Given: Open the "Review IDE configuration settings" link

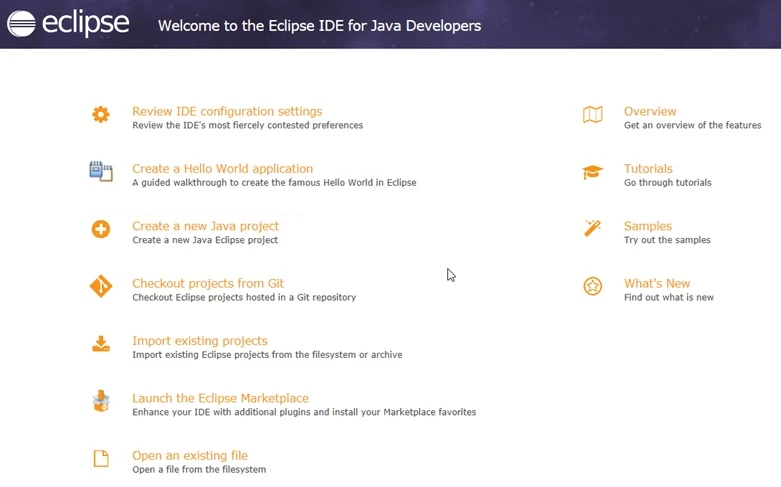Looking at the screenshot, I should (227, 112).
